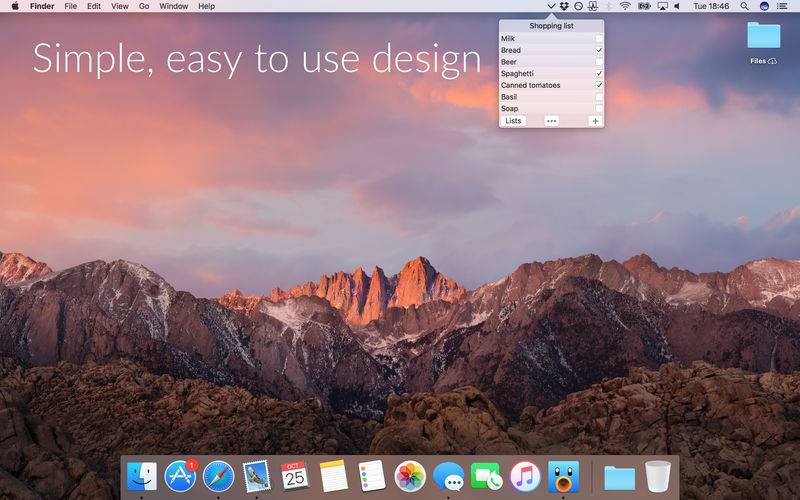Open the Window menu

click(x=173, y=6)
